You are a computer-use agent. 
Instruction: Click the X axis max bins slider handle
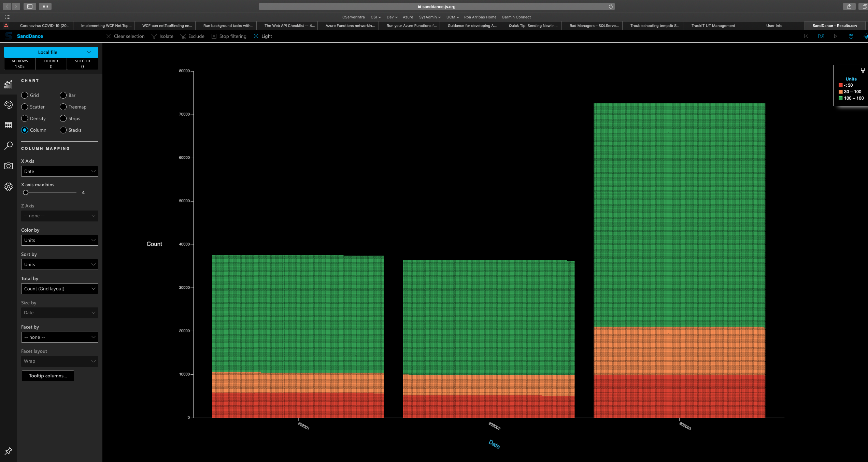(26, 192)
